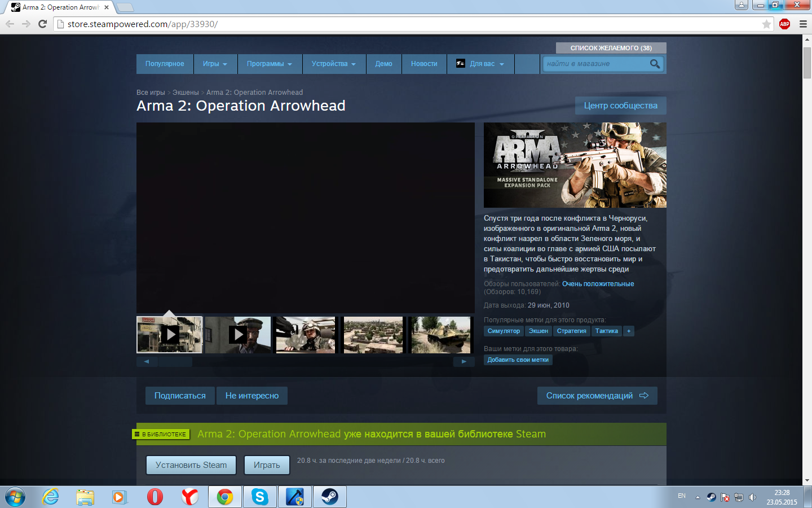
Task: Open Opera browser from taskbar
Action: [155, 497]
